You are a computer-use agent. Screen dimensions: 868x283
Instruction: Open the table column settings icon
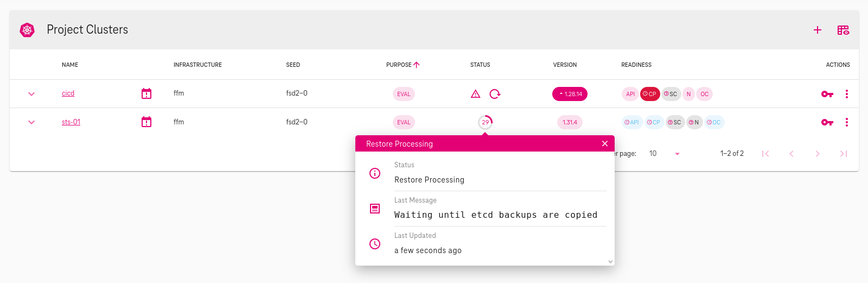pyautogui.click(x=843, y=30)
